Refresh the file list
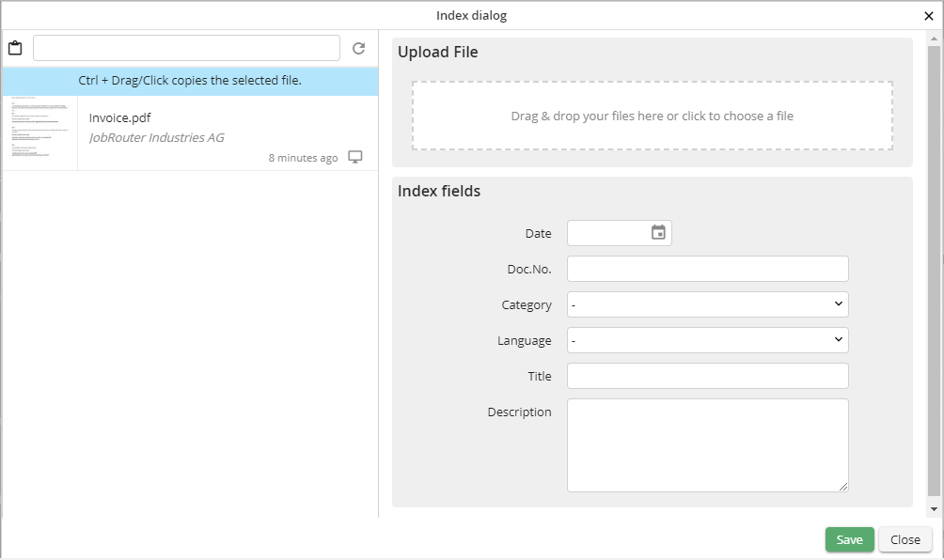Screen dimensions: 944x560 (x=359, y=47)
